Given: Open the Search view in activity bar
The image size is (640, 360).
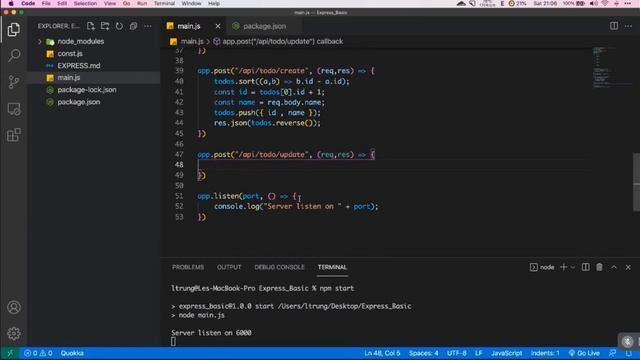Looking at the screenshot, I should pyautogui.click(x=14, y=56).
